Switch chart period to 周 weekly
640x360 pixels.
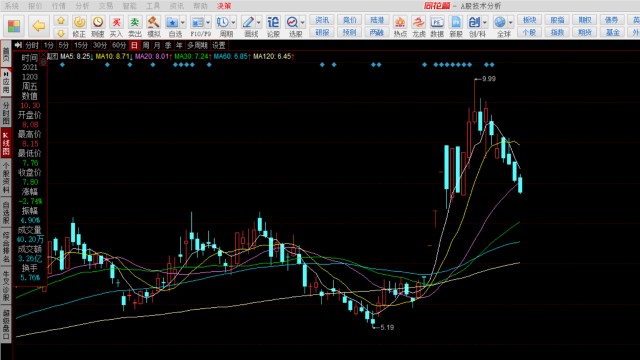146,45
